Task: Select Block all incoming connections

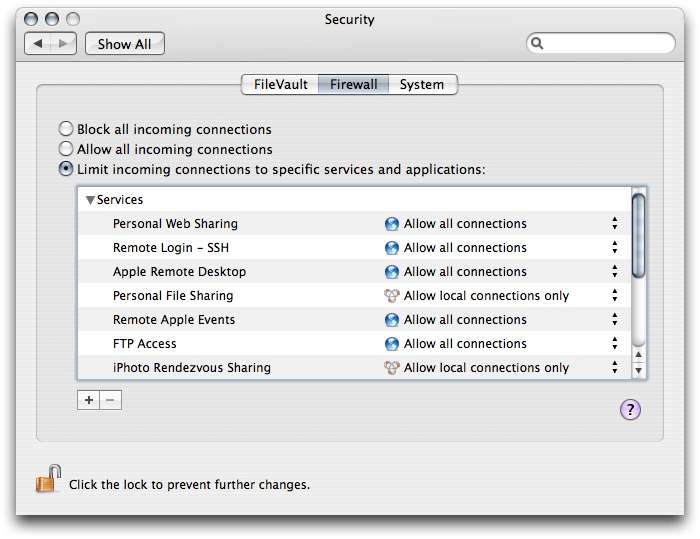Action: tap(66, 129)
